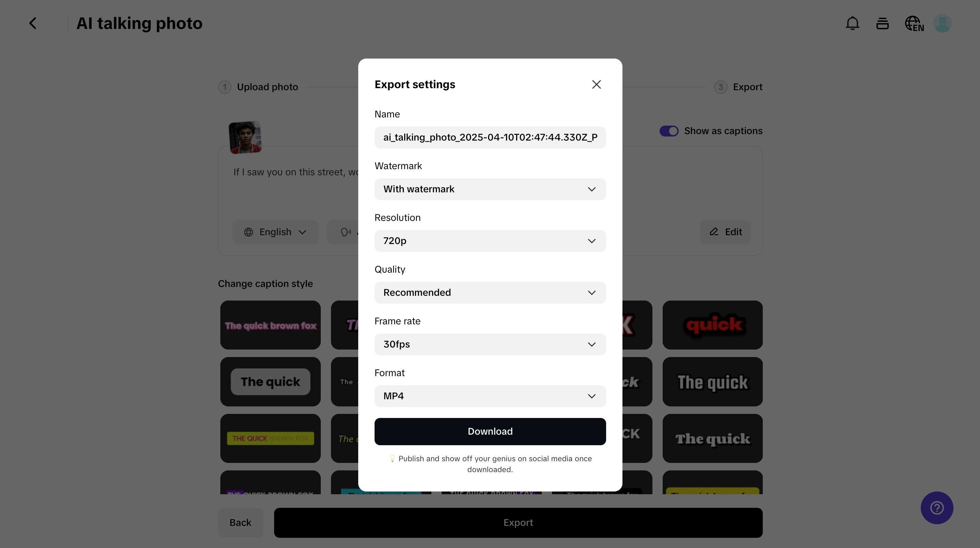
Task: Select the MP4 Format dropdown
Action: (x=490, y=396)
